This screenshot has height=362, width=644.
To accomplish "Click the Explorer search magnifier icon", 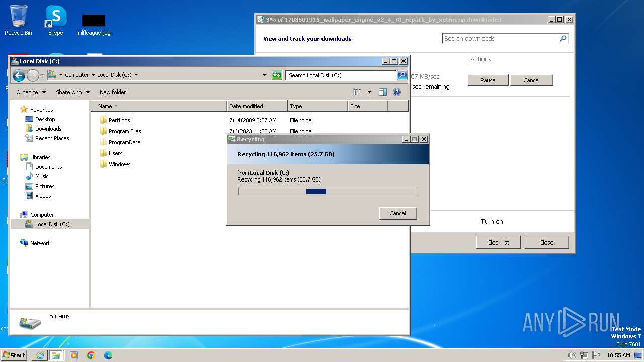I will [401, 75].
